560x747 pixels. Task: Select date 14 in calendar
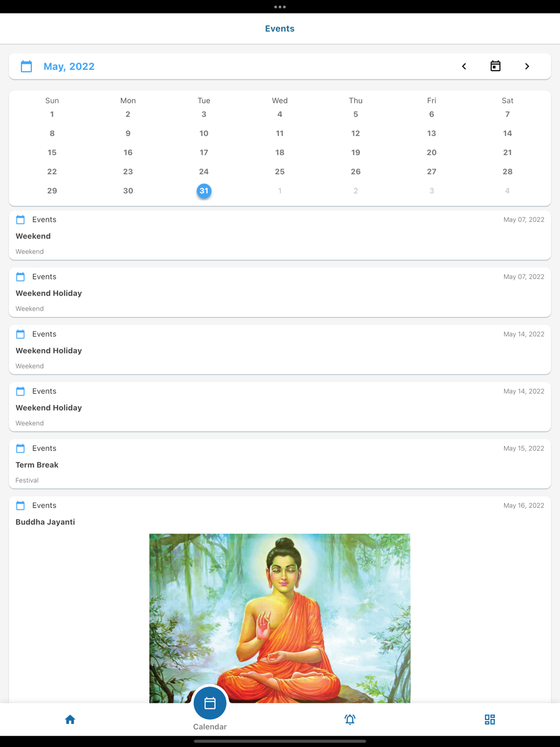[507, 133]
